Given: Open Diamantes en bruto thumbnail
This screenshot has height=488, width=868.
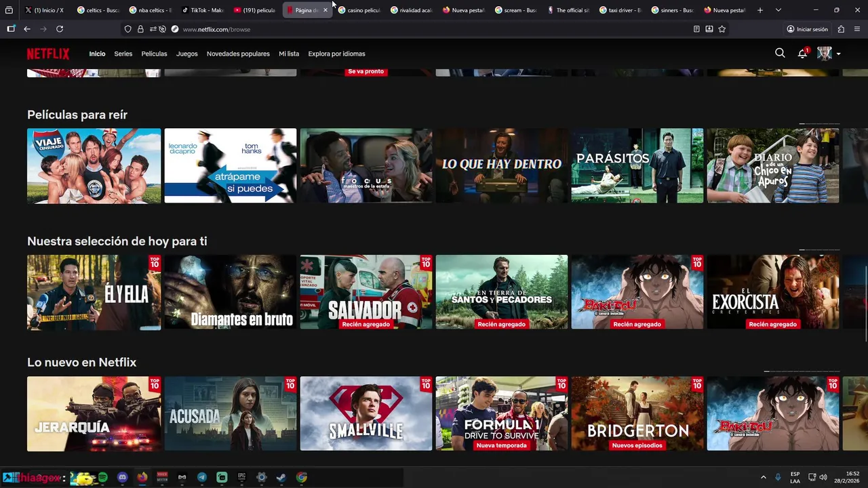Looking at the screenshot, I should pyautogui.click(x=231, y=292).
